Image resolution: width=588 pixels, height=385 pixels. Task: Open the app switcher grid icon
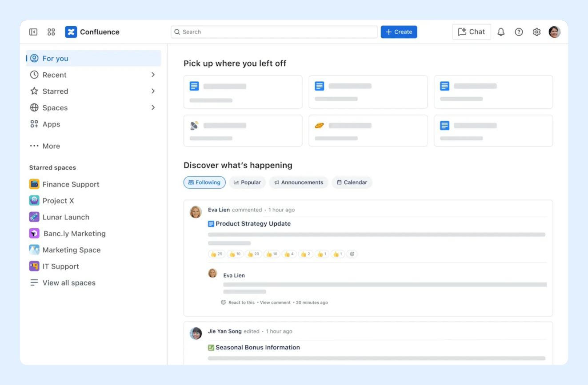[x=51, y=32]
